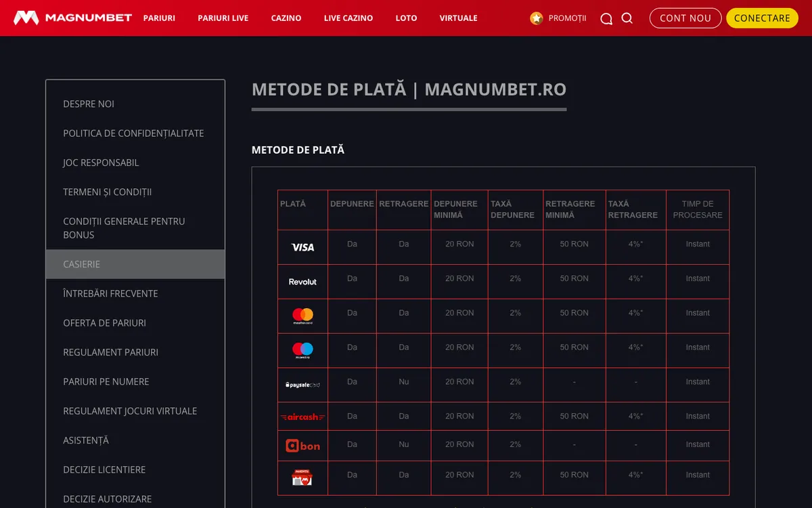Click '20 RON' in the Maestro row
The height and width of the screenshot is (508, 812).
(x=459, y=347)
